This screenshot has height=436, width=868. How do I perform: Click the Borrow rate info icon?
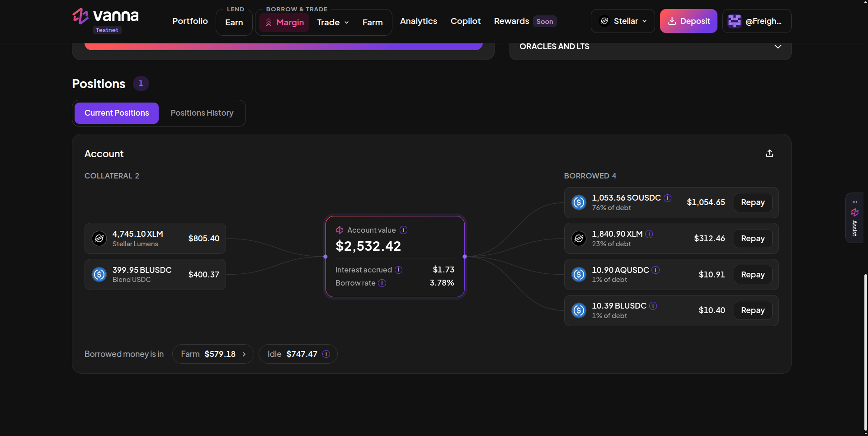click(x=382, y=283)
